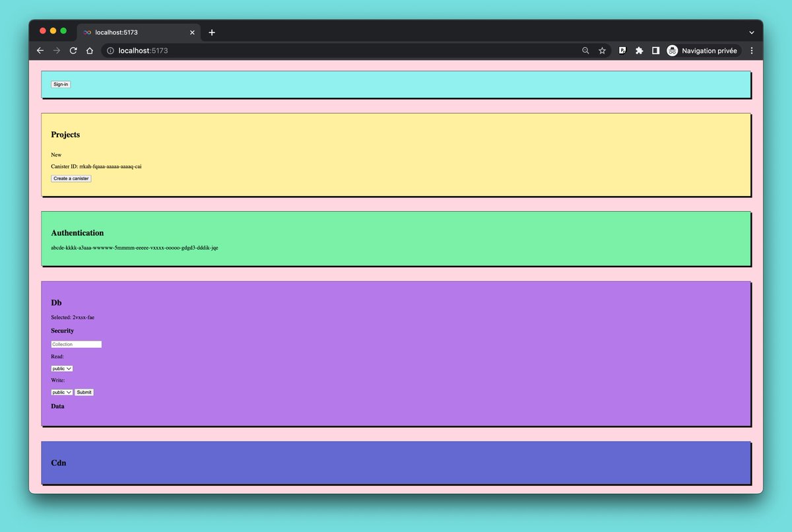This screenshot has height=532, width=792.
Task: Expand the tab search chevron
Action: pyautogui.click(x=751, y=32)
